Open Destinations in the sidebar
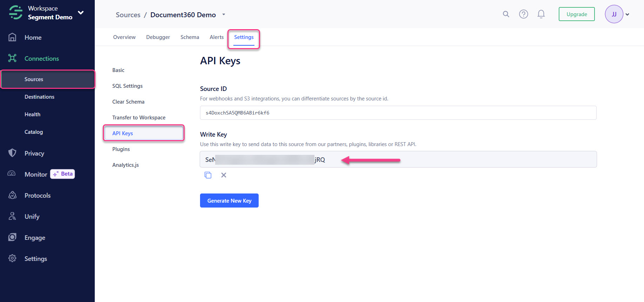The width and height of the screenshot is (644, 302). point(39,97)
